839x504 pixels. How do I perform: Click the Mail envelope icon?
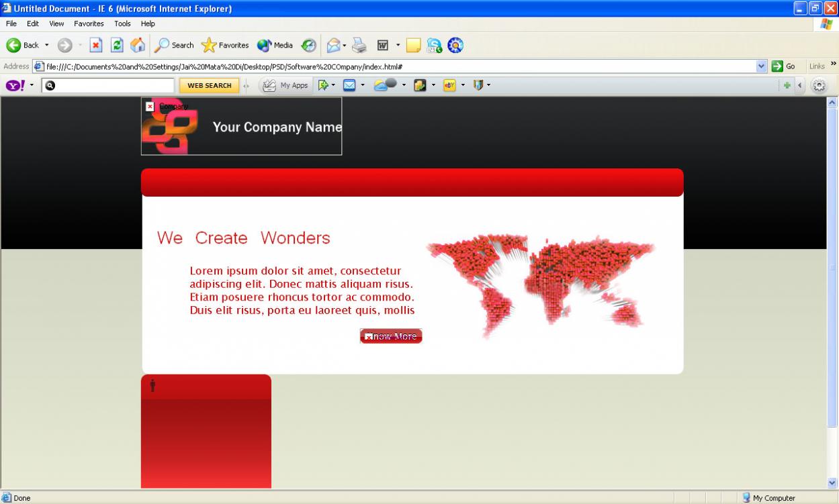(x=333, y=45)
